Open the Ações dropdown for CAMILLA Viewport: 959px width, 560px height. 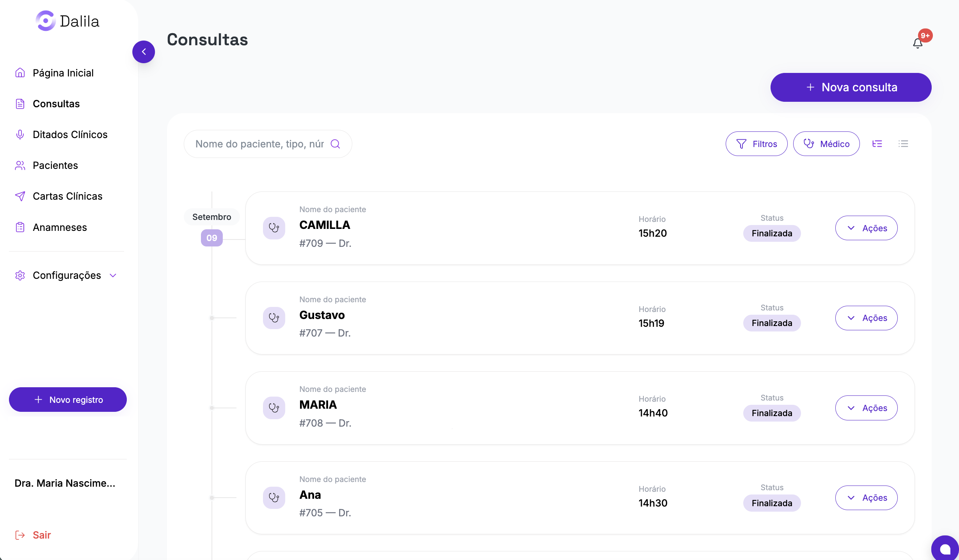(x=866, y=228)
